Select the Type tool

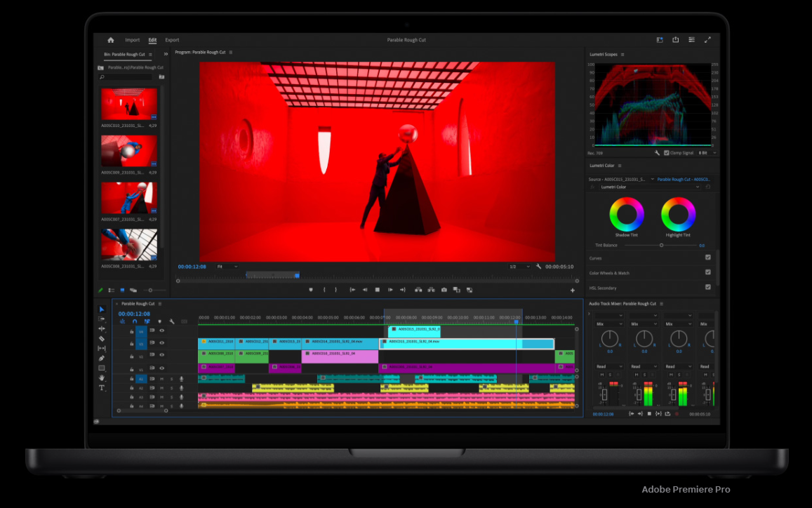pos(102,388)
